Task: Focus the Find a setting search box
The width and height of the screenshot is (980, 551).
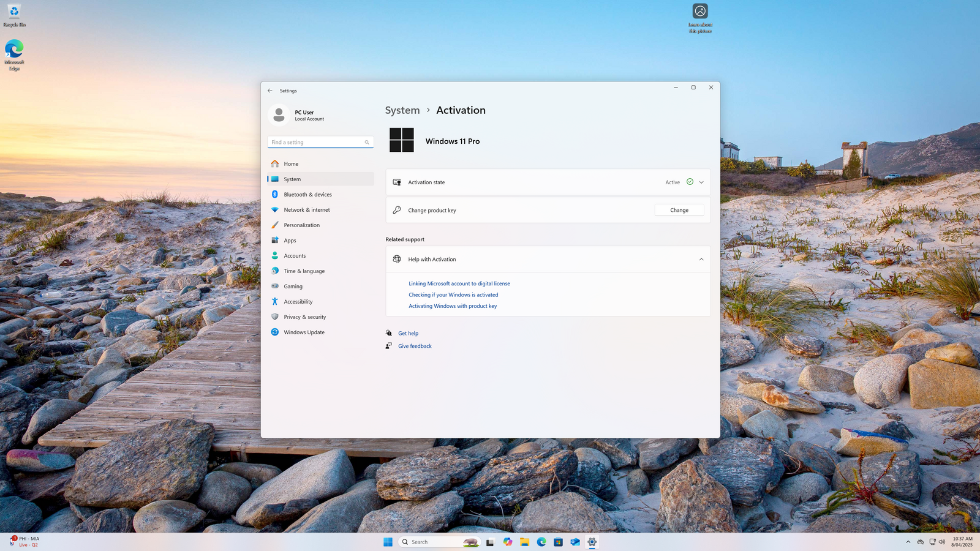Action: [x=320, y=142]
